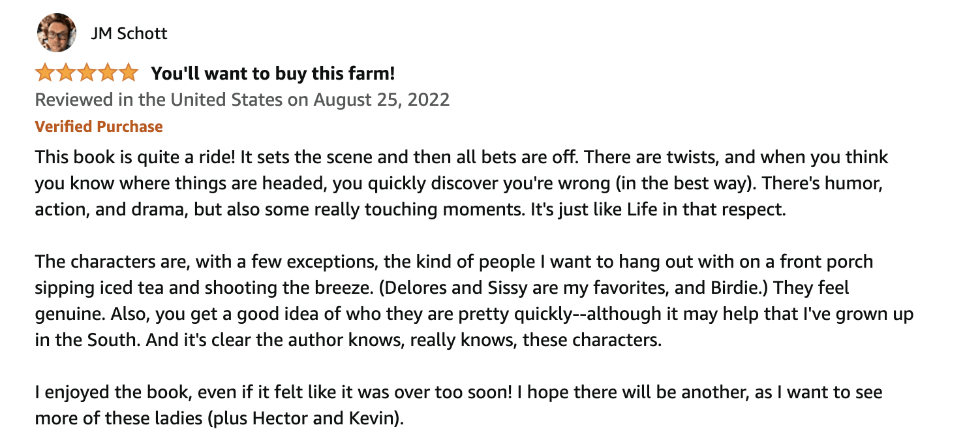Image resolution: width=980 pixels, height=442 pixels.
Task: Click the second star in the rating
Action: [66, 72]
